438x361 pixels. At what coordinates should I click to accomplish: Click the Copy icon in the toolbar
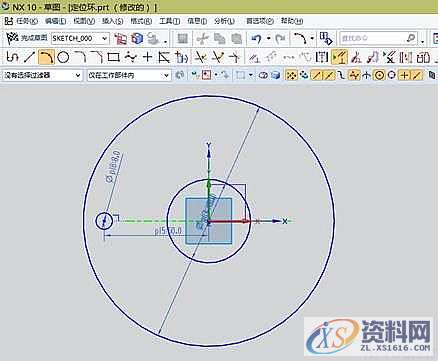[x=219, y=39]
